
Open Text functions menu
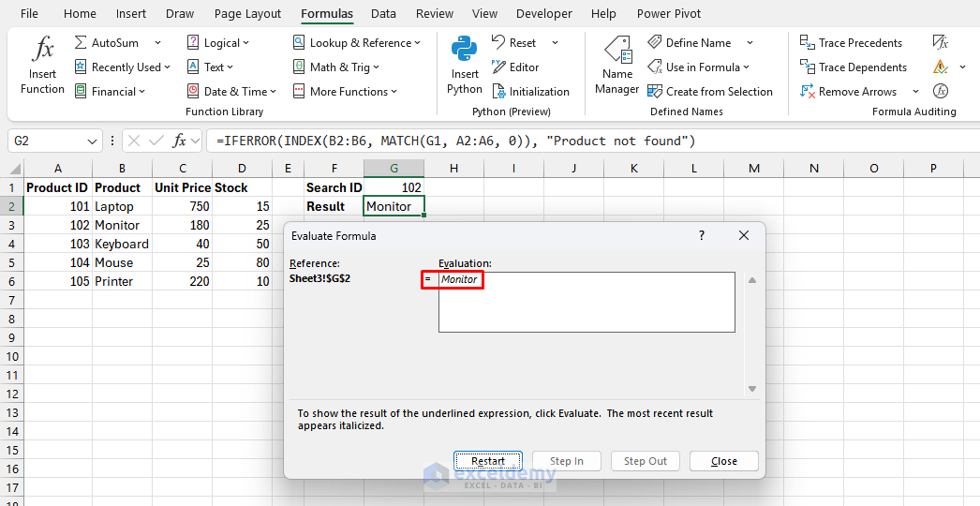[211, 67]
